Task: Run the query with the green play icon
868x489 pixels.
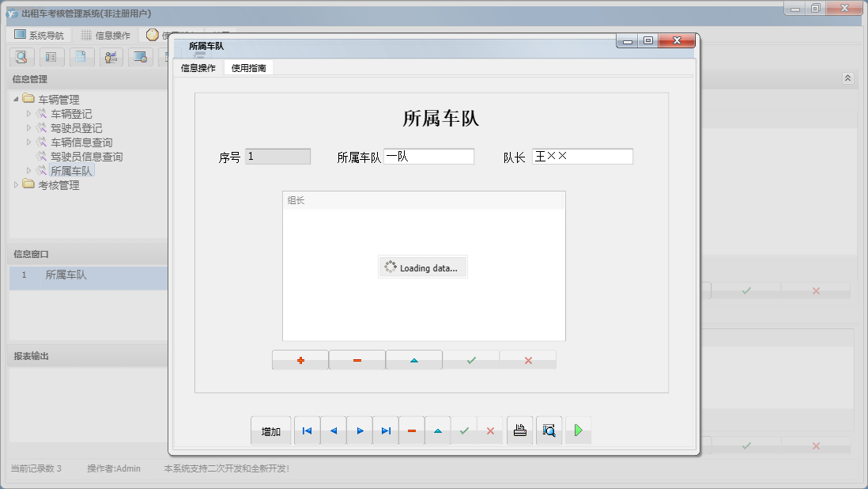Action: 578,430
